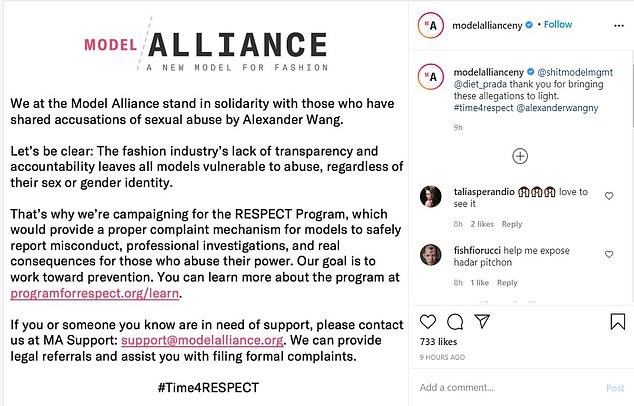
Task: Show the 2 likes on taliasperandio's comment
Action: coord(482,224)
